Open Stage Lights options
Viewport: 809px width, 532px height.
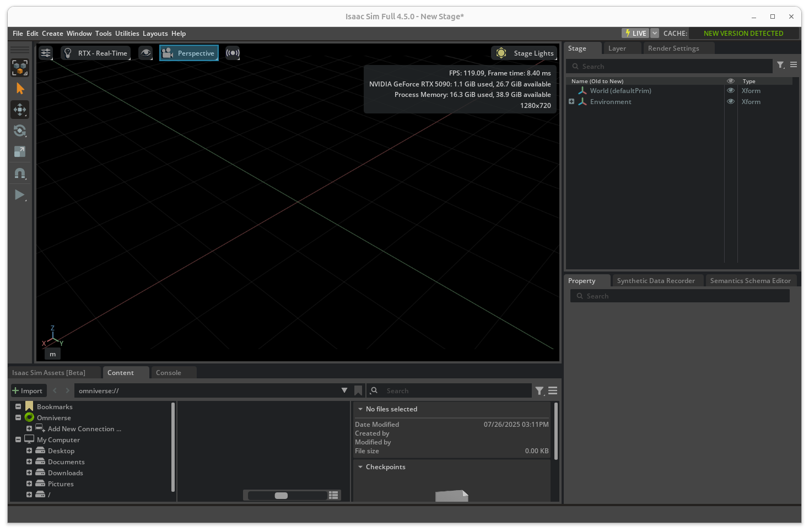[524, 53]
